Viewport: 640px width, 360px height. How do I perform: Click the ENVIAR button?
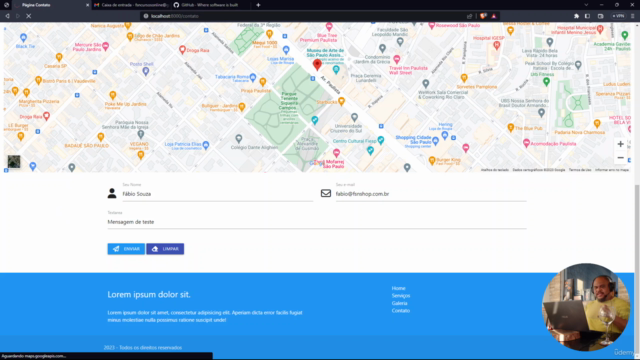[x=126, y=249]
